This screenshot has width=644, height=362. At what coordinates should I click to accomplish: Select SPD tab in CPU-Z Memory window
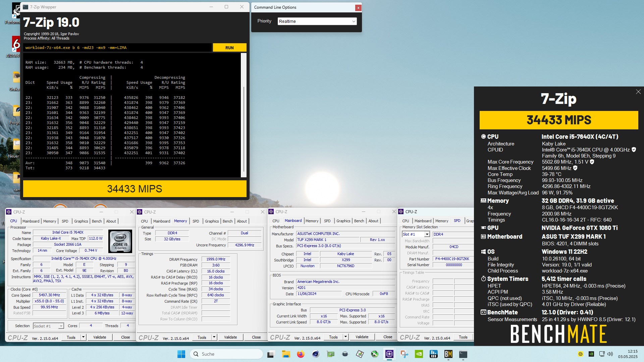click(196, 221)
